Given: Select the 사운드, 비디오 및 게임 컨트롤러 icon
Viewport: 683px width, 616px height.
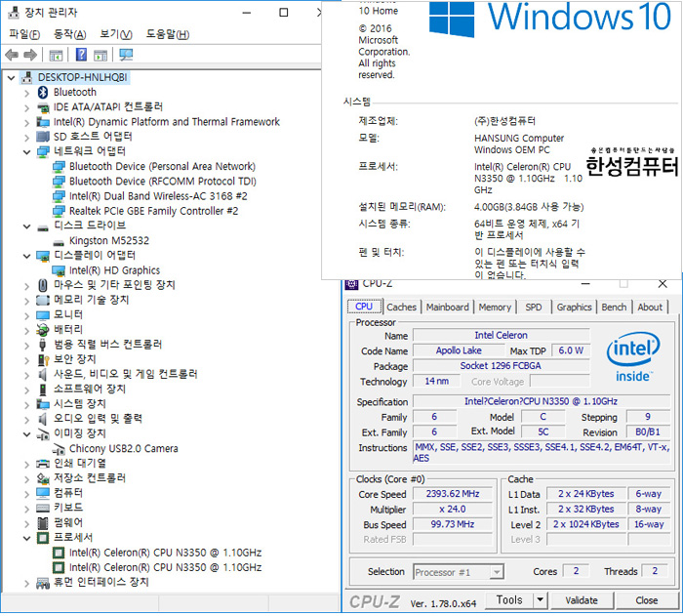Looking at the screenshot, I should [43, 375].
